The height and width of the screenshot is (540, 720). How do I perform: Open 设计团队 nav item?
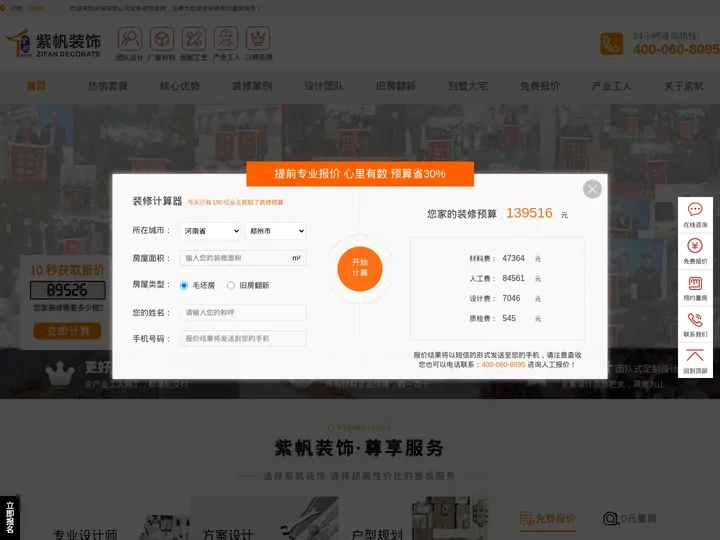tap(324, 86)
